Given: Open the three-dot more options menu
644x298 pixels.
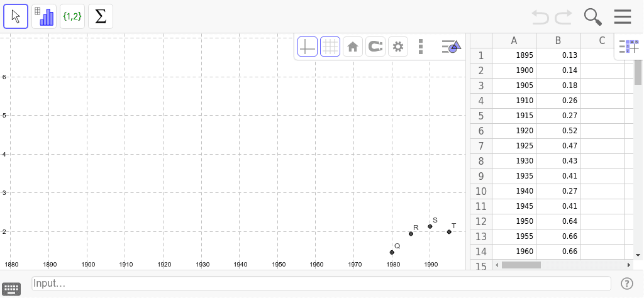Looking at the screenshot, I should (421, 47).
